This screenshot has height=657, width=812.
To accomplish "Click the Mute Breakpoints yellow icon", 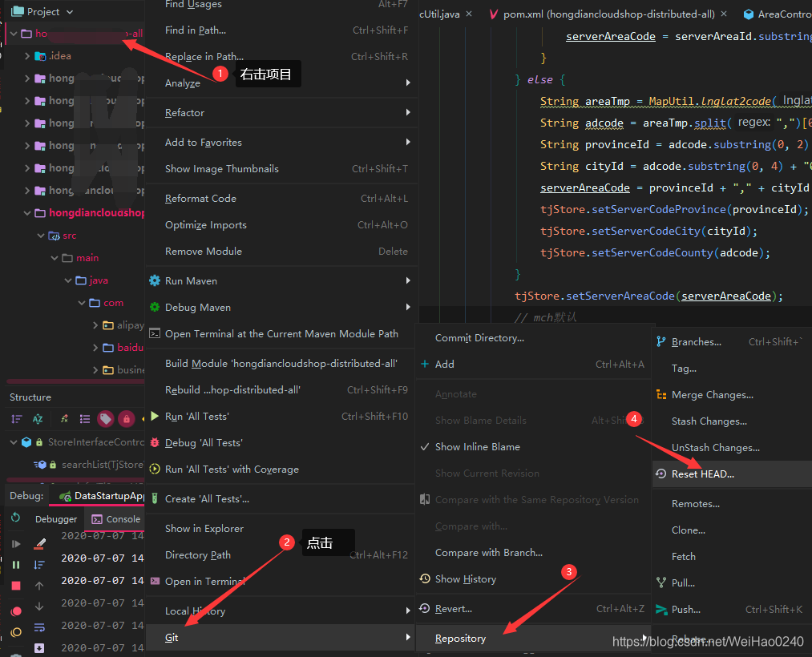I will (16, 632).
